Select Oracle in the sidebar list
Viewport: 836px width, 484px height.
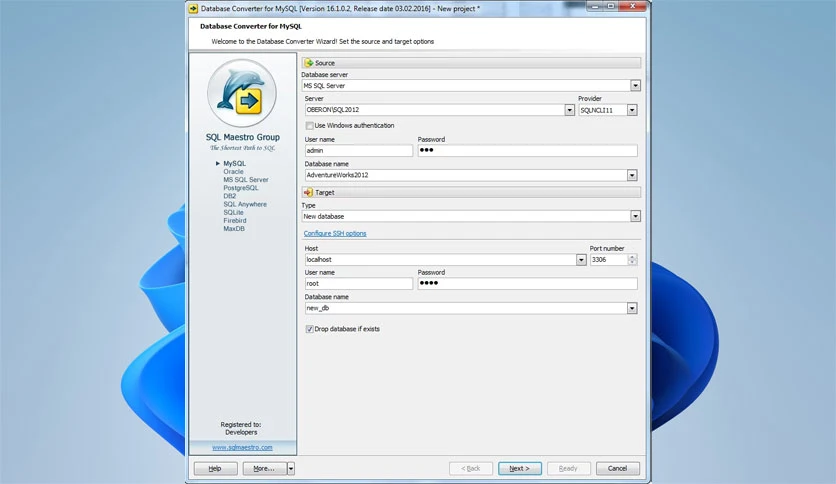233,172
